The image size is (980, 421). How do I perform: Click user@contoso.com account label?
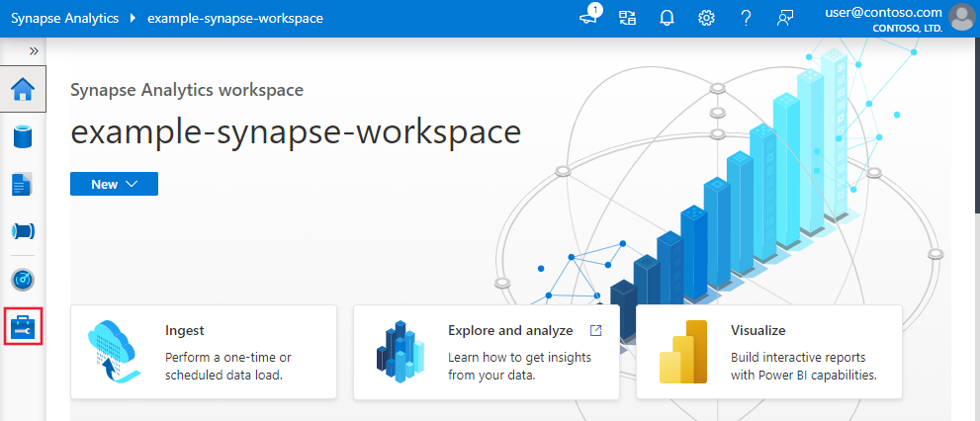[x=883, y=12]
